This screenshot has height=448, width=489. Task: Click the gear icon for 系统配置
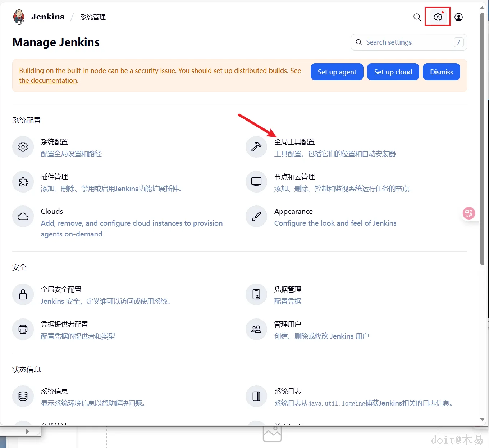(23, 147)
